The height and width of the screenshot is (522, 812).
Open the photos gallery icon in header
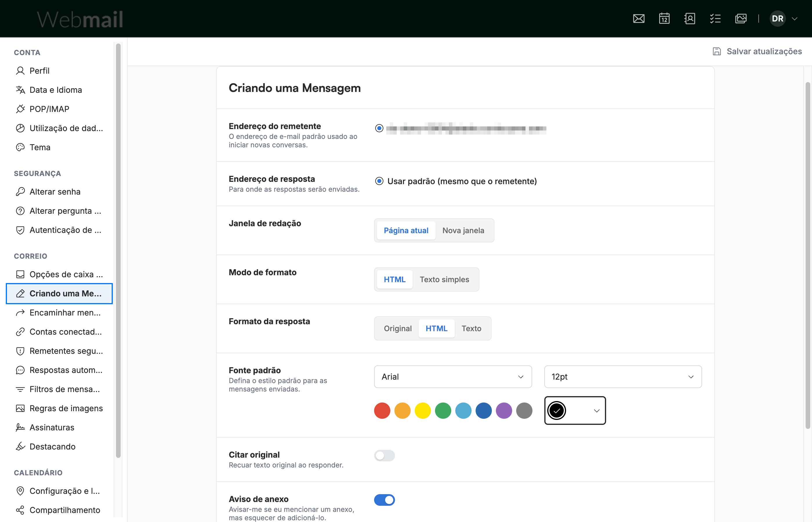point(741,19)
